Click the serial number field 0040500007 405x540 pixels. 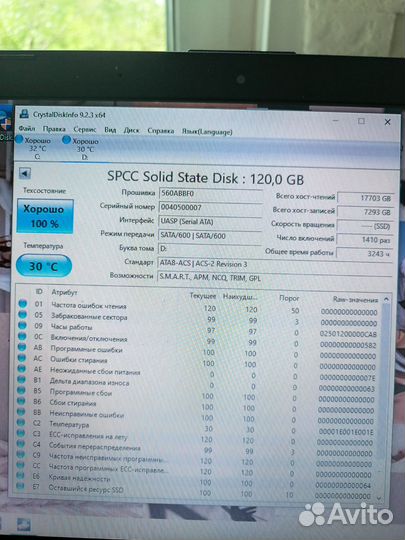[210, 208]
